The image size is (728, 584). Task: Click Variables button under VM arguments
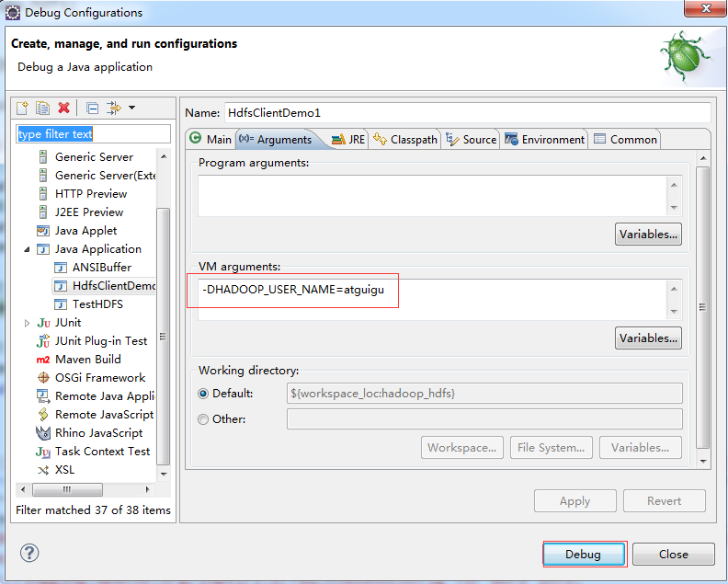648,338
